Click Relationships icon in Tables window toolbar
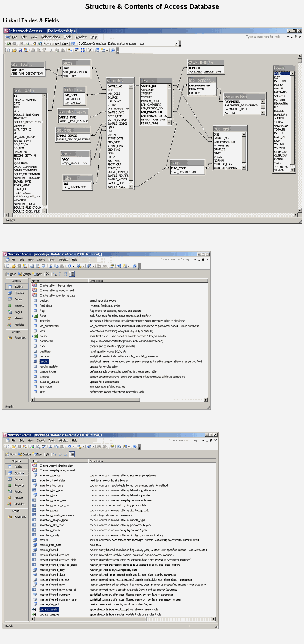The image size is (304, 644). pyautogui.click(x=119, y=266)
